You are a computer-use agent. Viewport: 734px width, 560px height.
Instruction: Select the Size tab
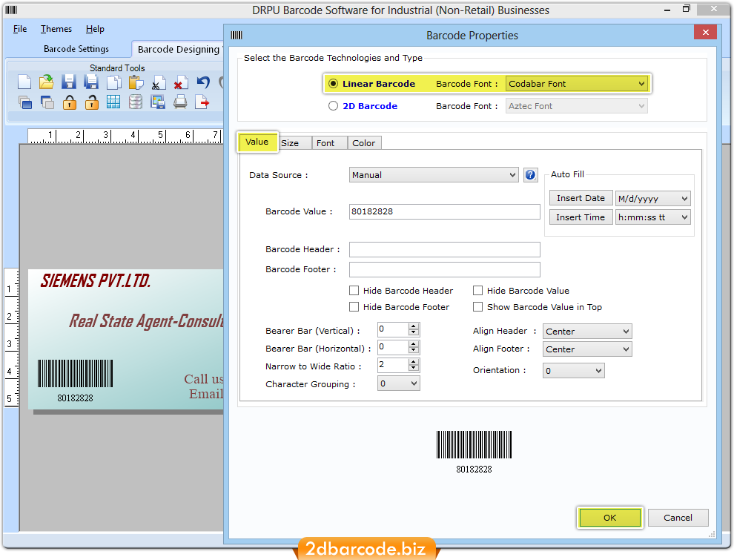[294, 143]
